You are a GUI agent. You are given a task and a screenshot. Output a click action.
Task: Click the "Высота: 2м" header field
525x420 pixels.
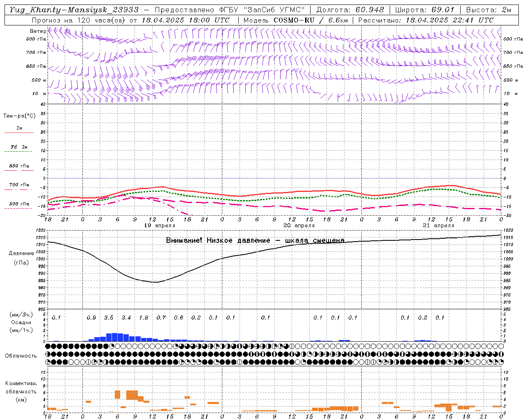pyautogui.click(x=488, y=10)
